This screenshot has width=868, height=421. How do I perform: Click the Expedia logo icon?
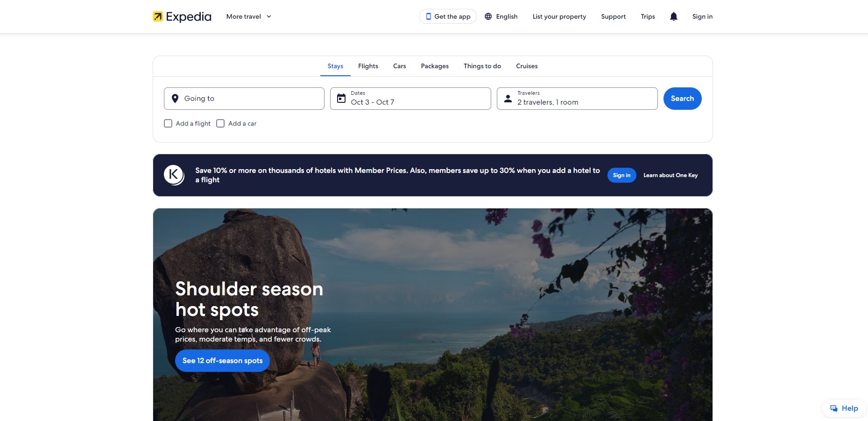(158, 16)
